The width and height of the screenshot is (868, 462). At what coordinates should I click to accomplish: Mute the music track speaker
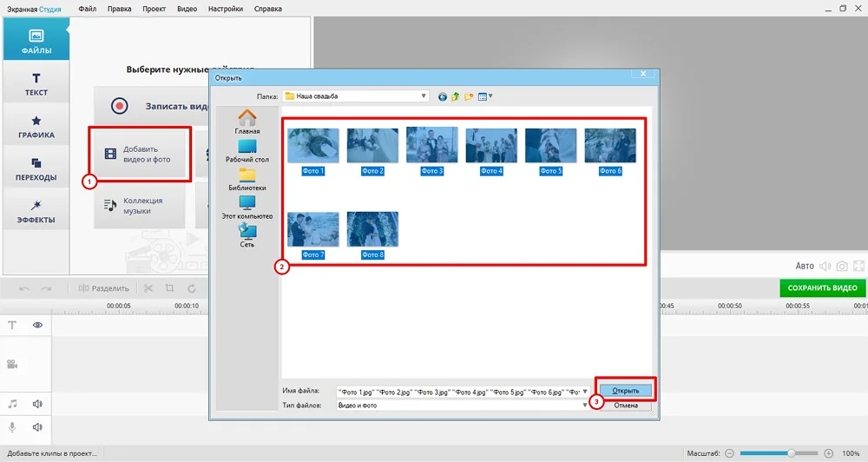(x=38, y=404)
